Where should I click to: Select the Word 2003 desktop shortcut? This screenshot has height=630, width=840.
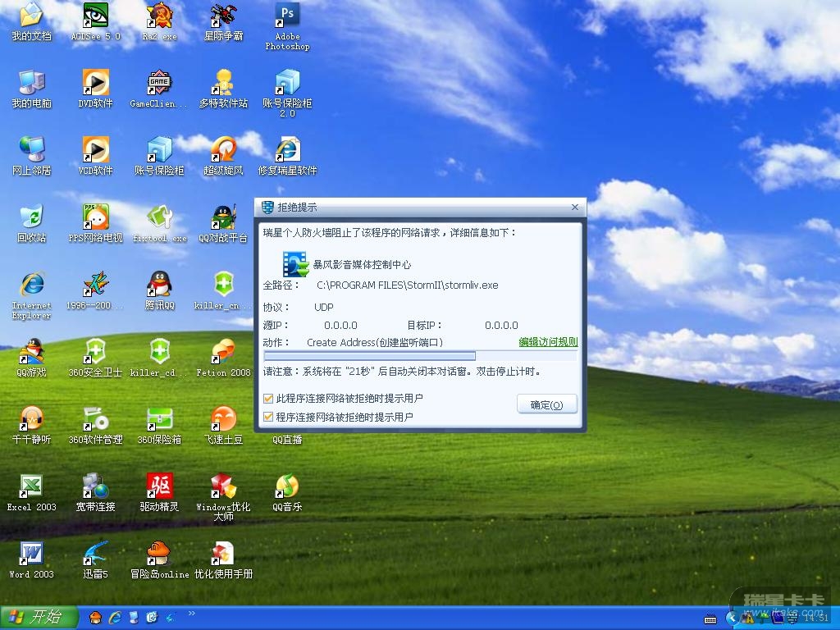pos(31,559)
